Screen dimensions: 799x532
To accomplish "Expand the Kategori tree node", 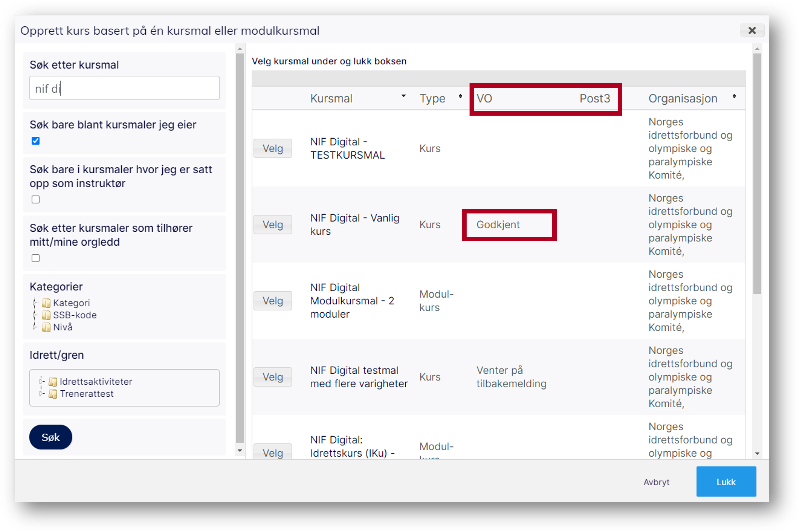I will (x=35, y=302).
